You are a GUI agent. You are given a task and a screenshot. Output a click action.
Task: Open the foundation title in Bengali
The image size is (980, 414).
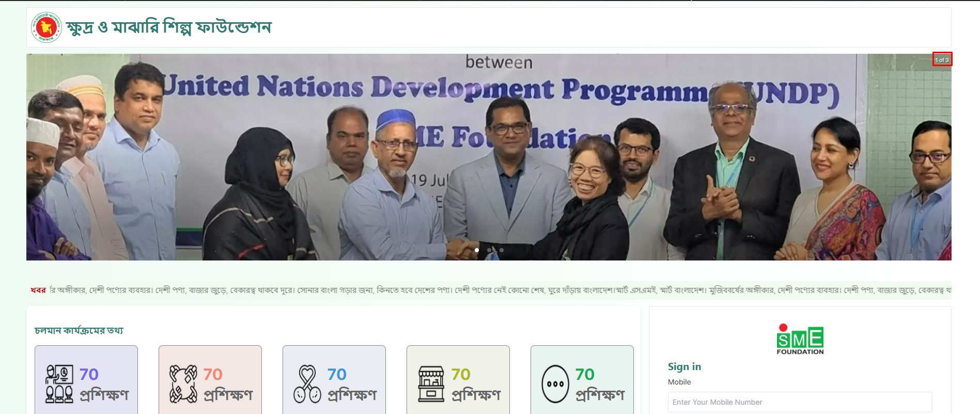(168, 27)
